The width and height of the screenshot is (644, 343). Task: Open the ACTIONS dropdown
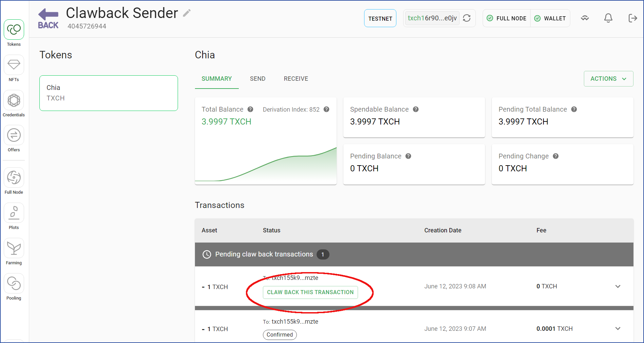[608, 79]
